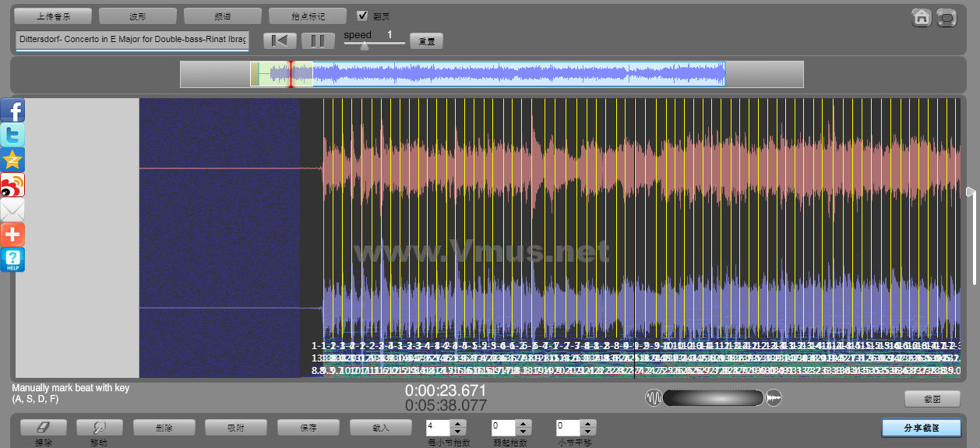Increase 弱起拍数 pickup beats value
This screenshot has width=980, height=448.
click(524, 423)
